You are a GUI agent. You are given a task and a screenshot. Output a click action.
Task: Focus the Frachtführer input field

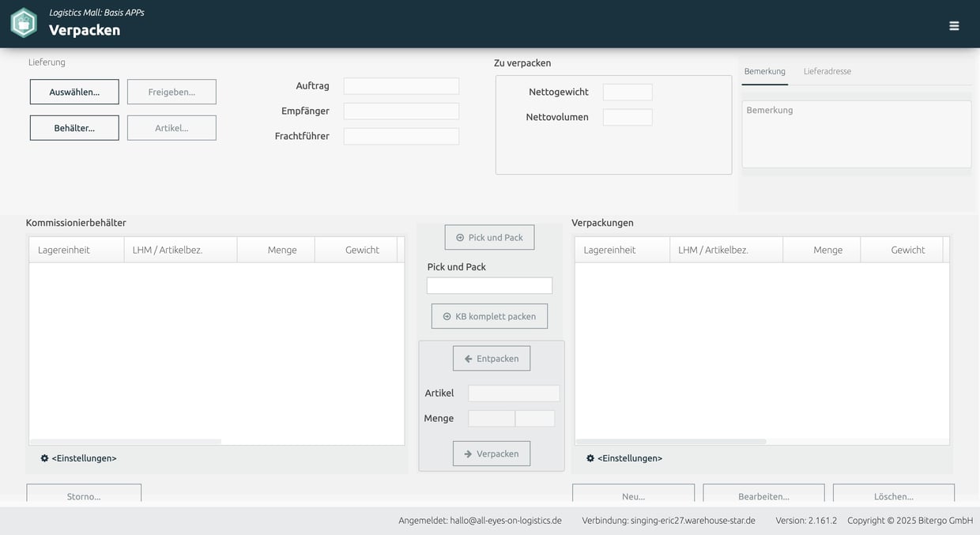pyautogui.click(x=401, y=137)
